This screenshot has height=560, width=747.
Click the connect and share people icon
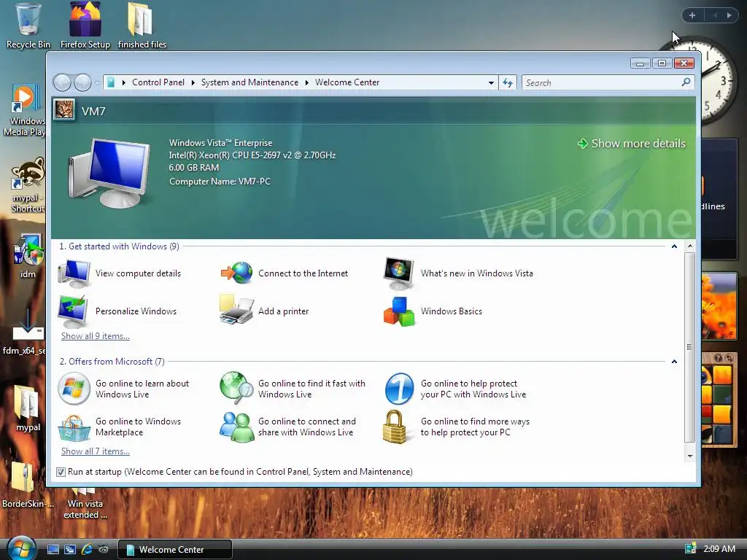pos(237,427)
